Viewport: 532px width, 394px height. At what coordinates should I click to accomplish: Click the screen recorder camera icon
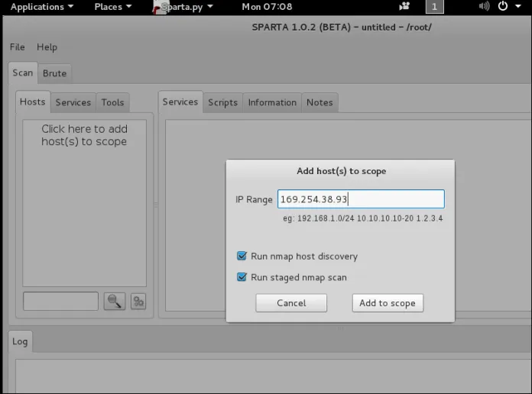pyautogui.click(x=404, y=7)
